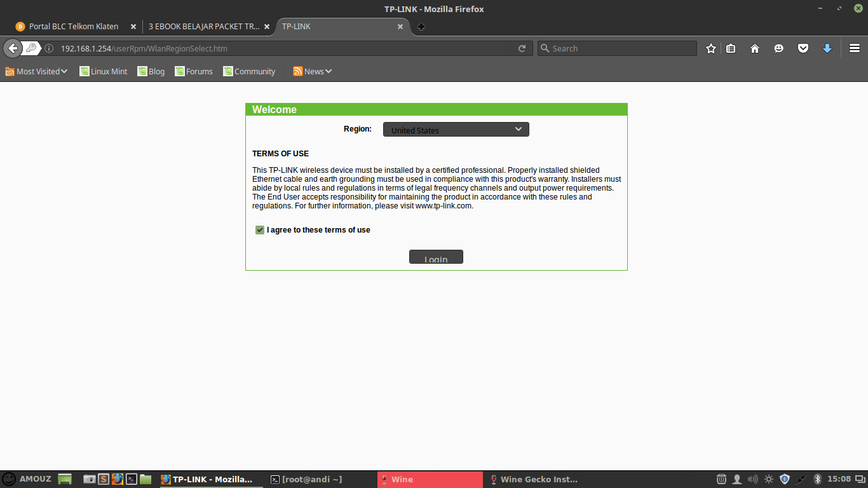868x488 pixels.
Task: Close the 3 EBOOK BELAJAR PACKET tab
Action: [267, 27]
